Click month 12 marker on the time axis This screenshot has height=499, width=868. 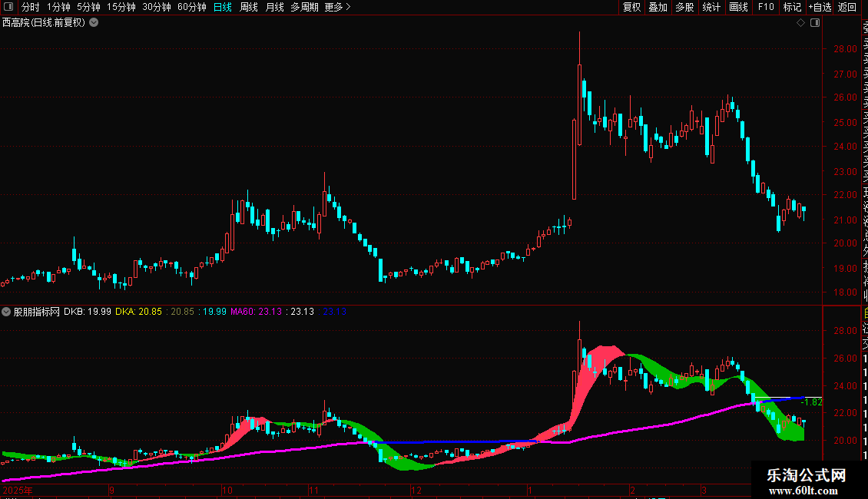pyautogui.click(x=416, y=491)
